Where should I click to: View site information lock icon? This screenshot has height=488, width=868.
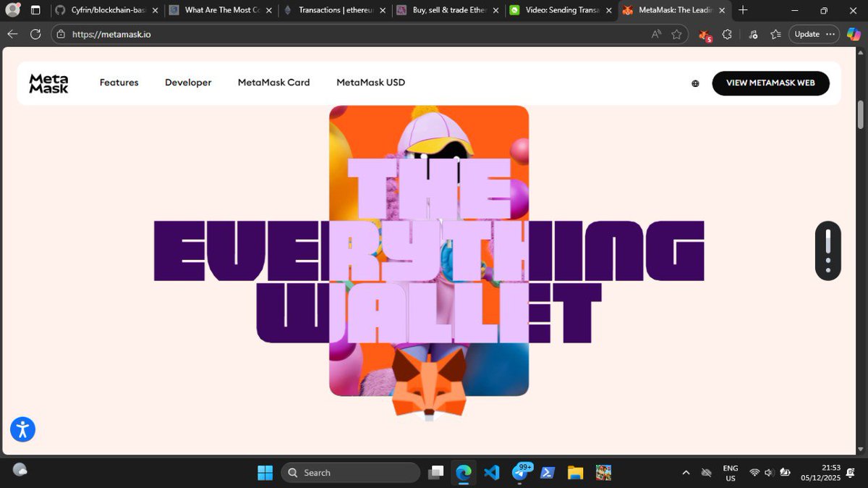tap(61, 34)
